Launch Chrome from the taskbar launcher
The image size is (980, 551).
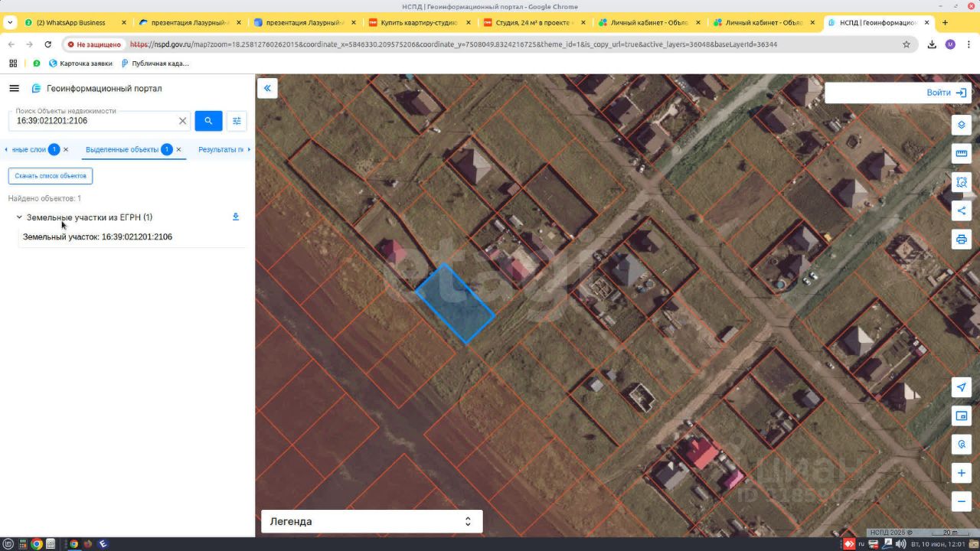coord(36,544)
